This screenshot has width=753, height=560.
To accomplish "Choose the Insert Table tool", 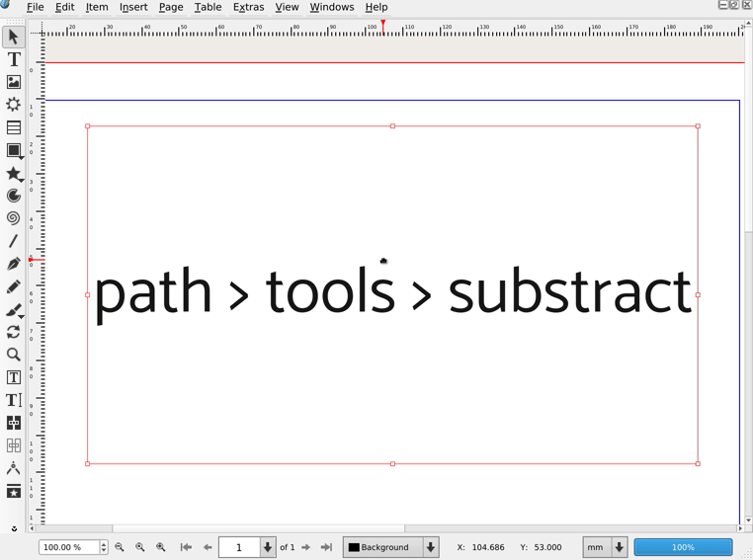I will tap(14, 127).
